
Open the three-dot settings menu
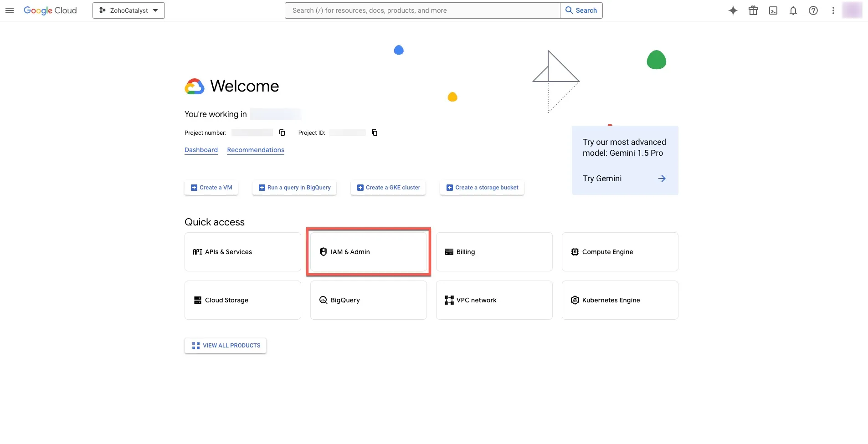click(x=833, y=10)
